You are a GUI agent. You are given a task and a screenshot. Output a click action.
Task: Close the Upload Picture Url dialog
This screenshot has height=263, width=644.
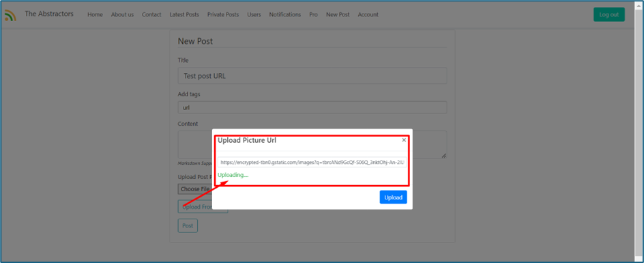pos(404,140)
